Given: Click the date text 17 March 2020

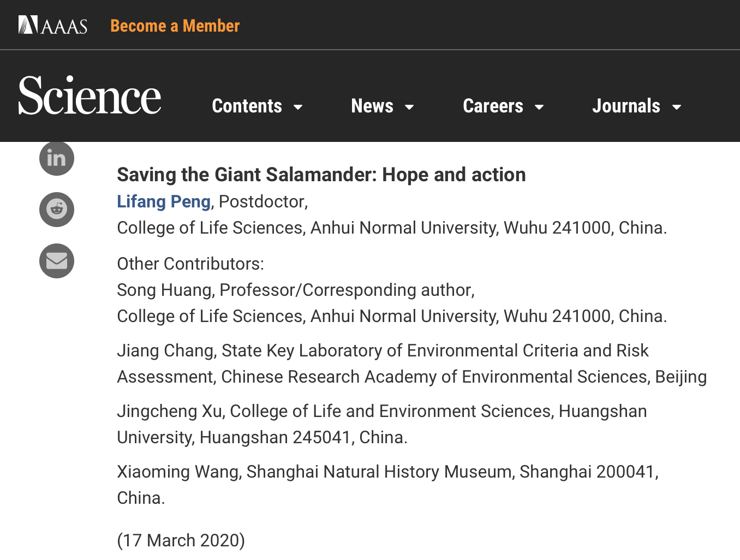Looking at the screenshot, I should [181, 540].
